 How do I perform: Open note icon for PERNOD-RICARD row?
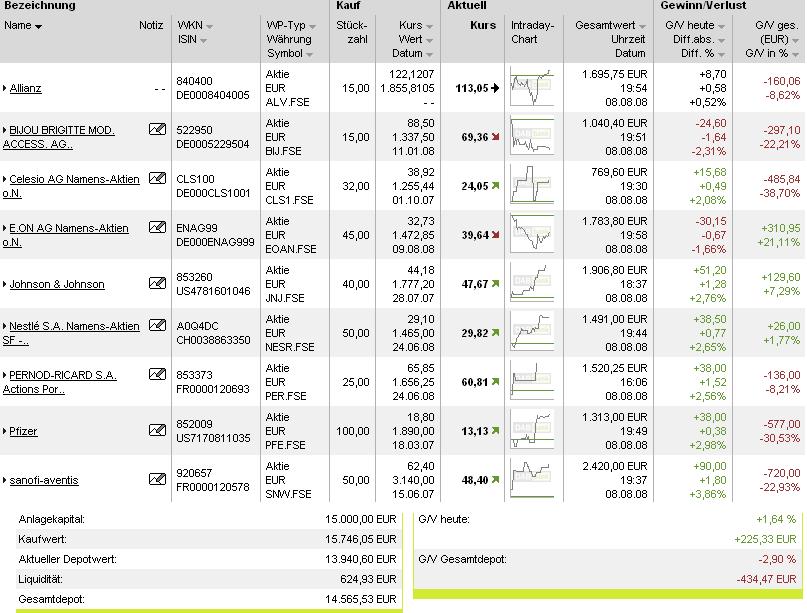coord(157,374)
